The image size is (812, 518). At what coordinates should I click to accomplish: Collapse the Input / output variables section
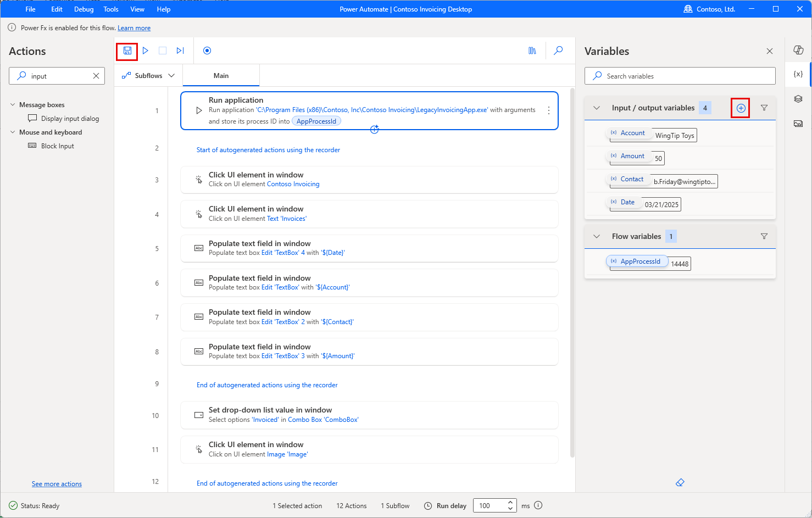(597, 108)
